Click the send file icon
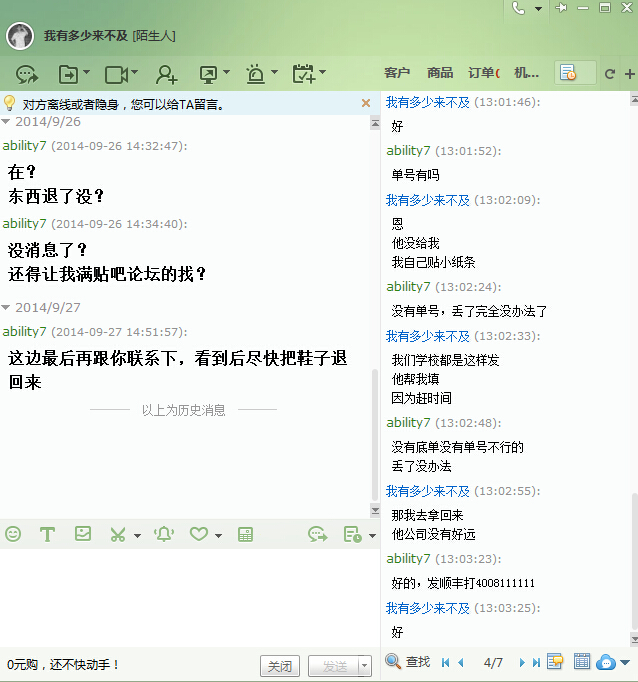This screenshot has width=638, height=682. [x=68, y=74]
